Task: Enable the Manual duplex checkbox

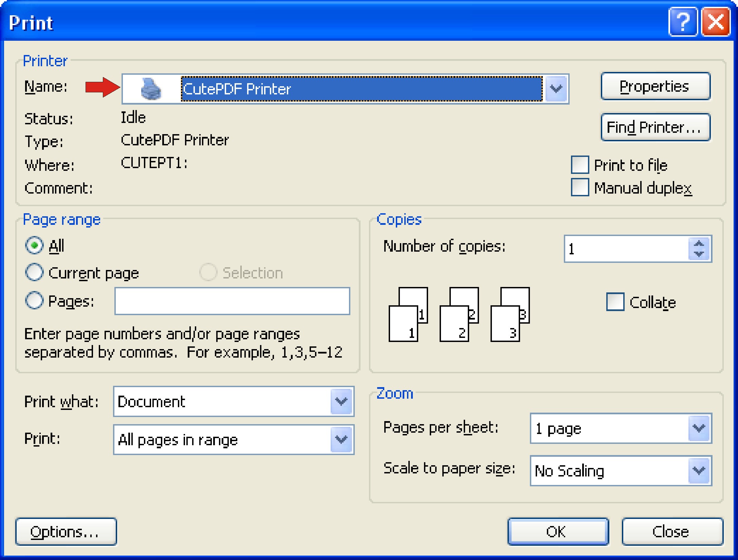Action: point(579,187)
